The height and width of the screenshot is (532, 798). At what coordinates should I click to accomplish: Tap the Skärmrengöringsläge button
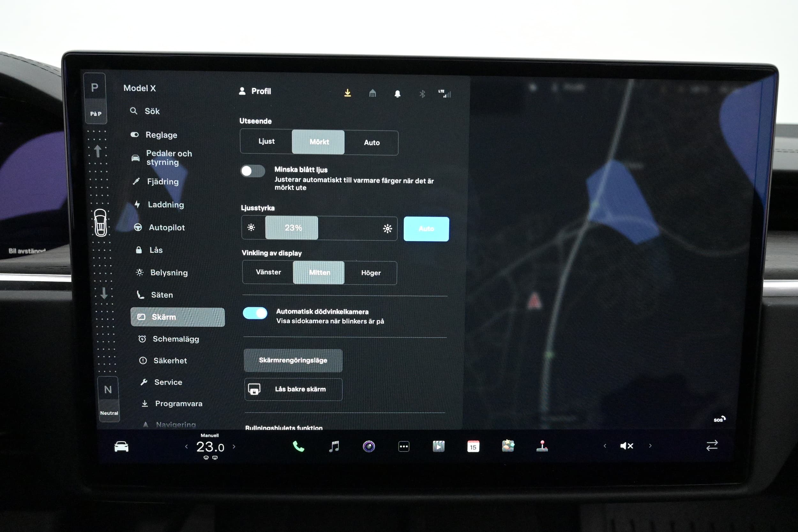[293, 360]
